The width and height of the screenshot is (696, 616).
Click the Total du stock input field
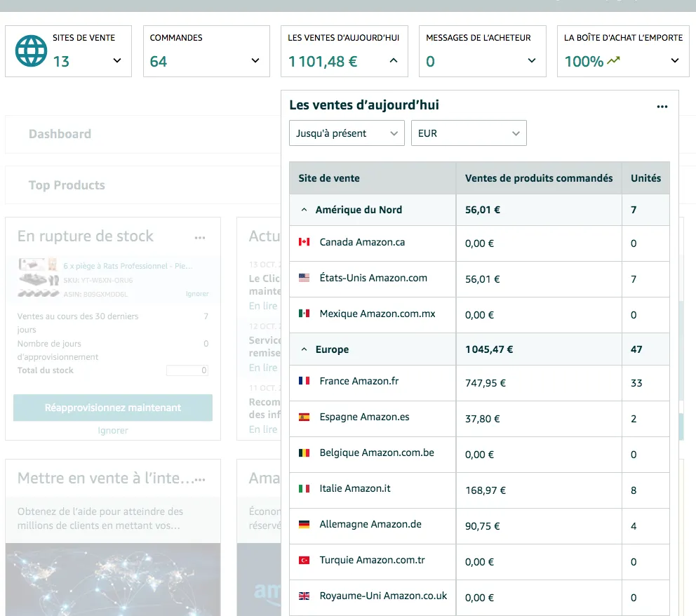(187, 370)
